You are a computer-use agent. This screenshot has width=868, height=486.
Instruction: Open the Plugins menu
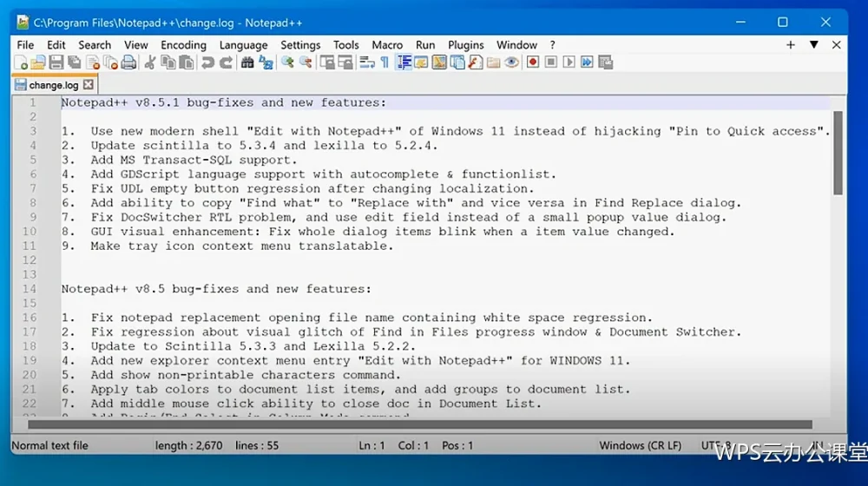(465, 45)
